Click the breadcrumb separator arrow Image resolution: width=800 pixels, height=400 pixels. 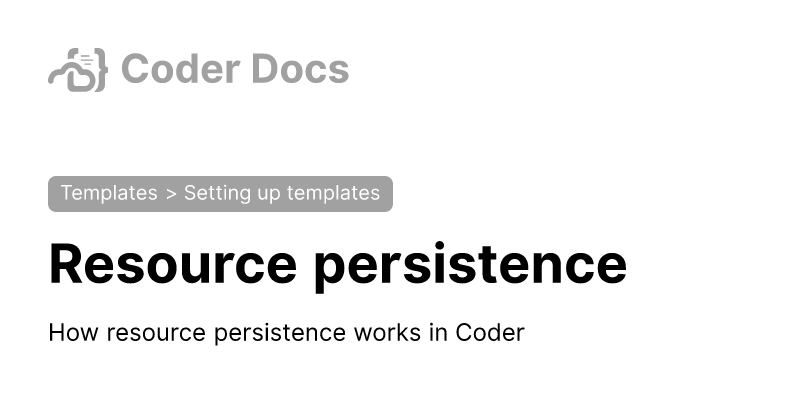click(x=171, y=194)
